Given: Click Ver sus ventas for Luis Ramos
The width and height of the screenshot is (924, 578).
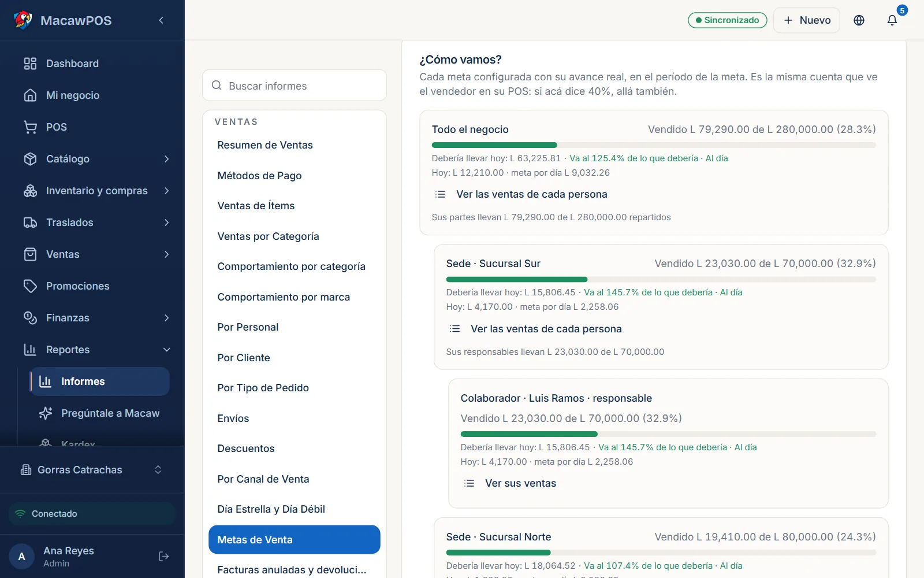Looking at the screenshot, I should pyautogui.click(x=510, y=483).
